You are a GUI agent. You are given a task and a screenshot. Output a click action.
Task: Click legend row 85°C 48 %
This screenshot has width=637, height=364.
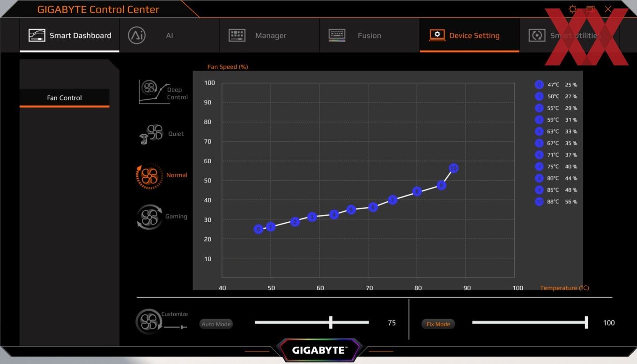556,190
